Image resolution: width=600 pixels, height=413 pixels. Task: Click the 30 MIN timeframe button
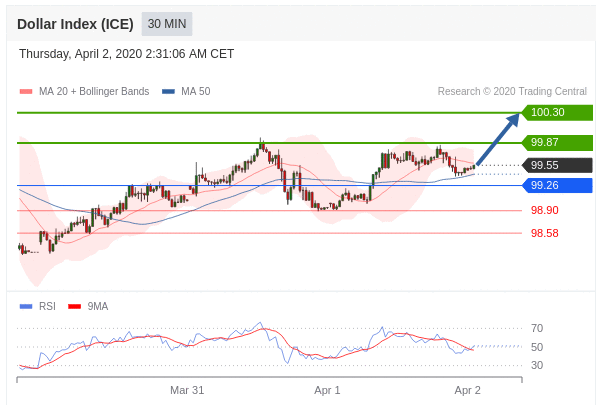click(167, 24)
